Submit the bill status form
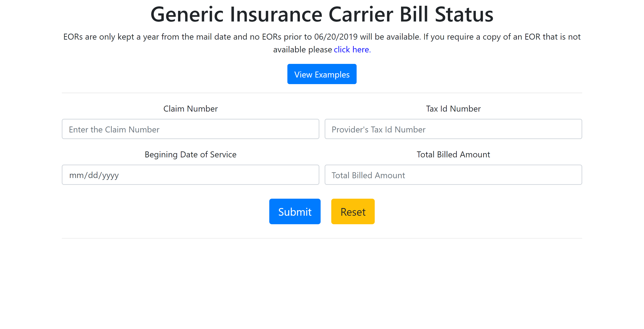This screenshot has height=329, width=644. click(x=295, y=212)
